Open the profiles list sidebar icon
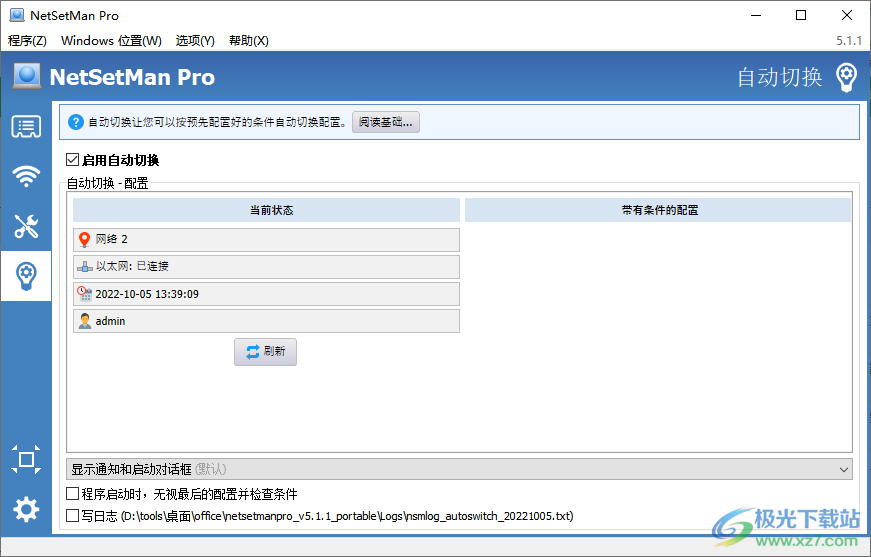 click(26, 127)
